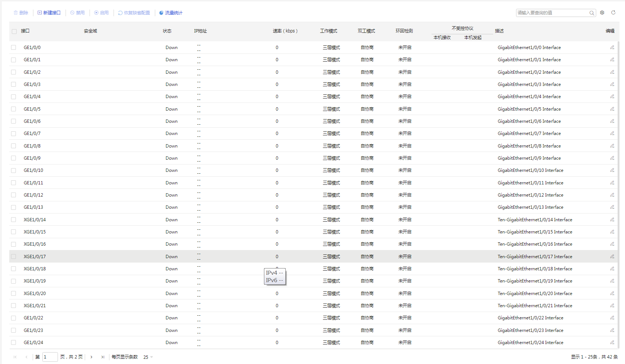Click 新建接口 to create a new interface

pos(49,13)
